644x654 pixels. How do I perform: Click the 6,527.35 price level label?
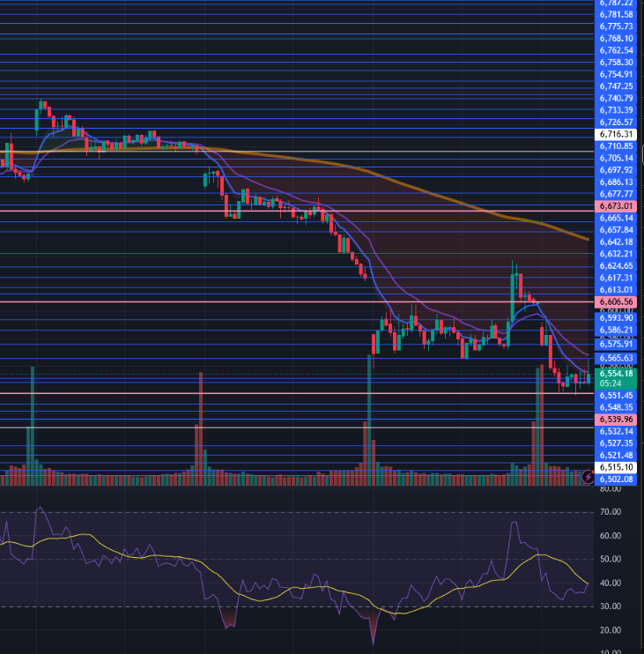tap(616, 443)
